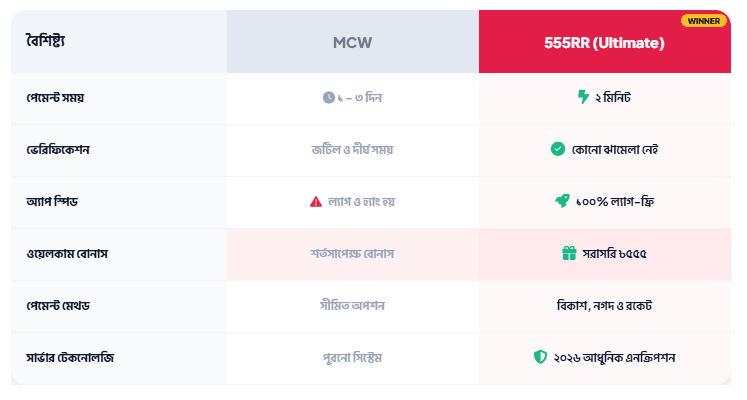Click the gift box bonus icon
747x400 pixels.
click(x=569, y=253)
